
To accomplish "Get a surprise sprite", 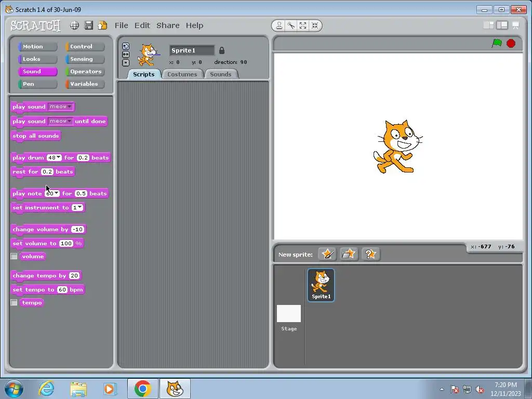I will 370,254.
